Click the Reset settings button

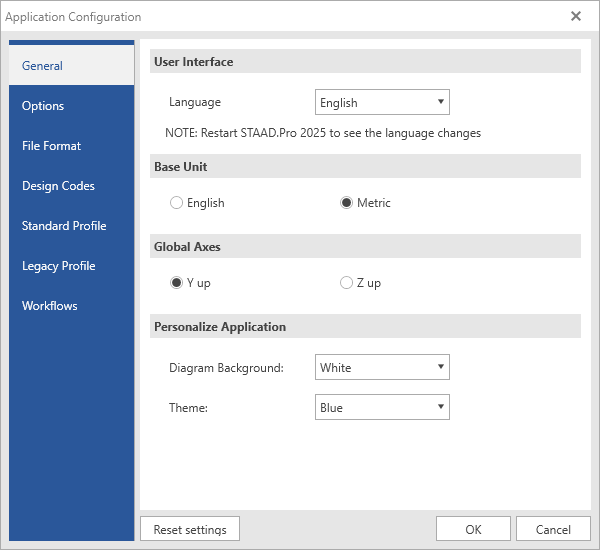190,529
